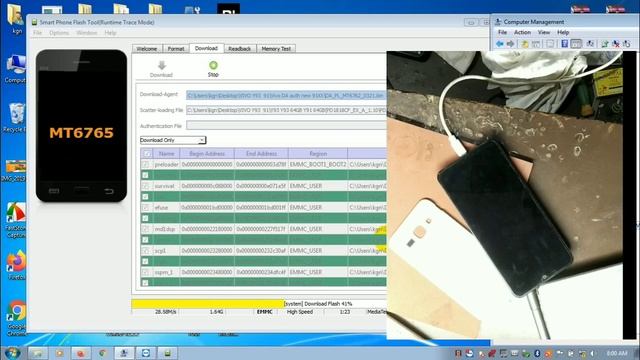
Task: Click the taskbar clock
Action: tap(617, 353)
